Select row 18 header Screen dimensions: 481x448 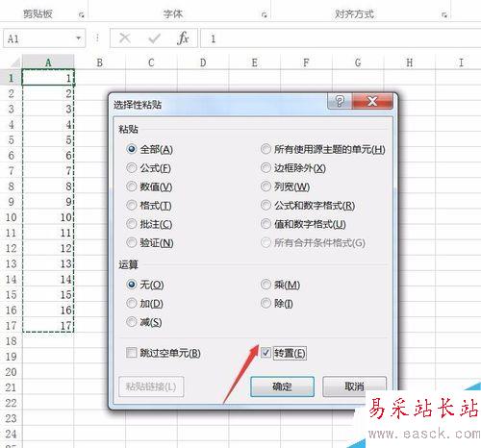tap(12, 340)
